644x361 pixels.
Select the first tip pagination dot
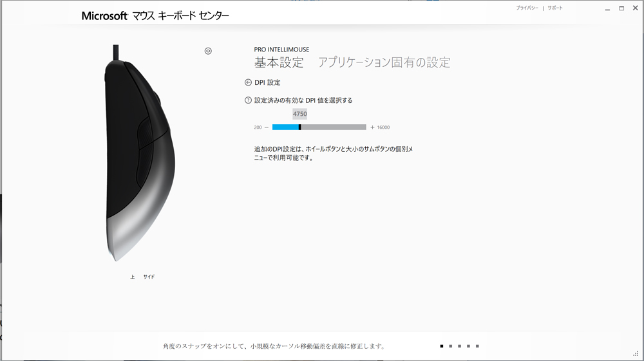[442, 346]
